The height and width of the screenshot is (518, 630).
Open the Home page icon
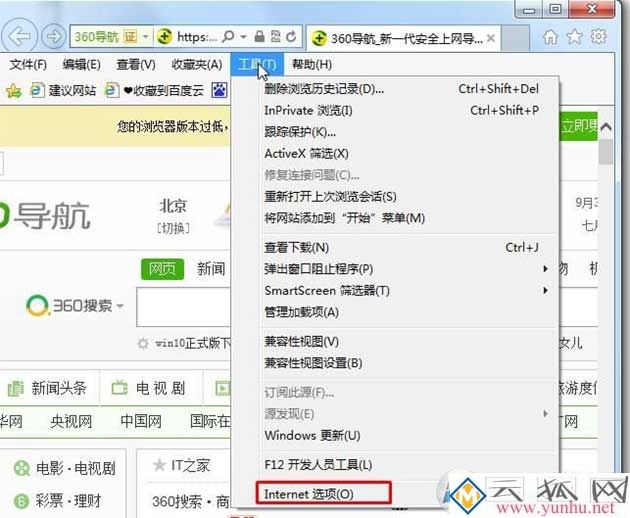pos(550,37)
